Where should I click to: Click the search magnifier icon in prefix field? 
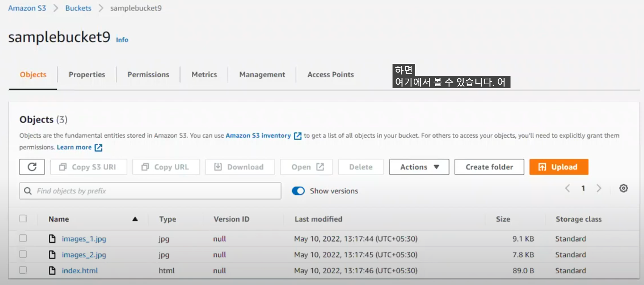(x=28, y=191)
